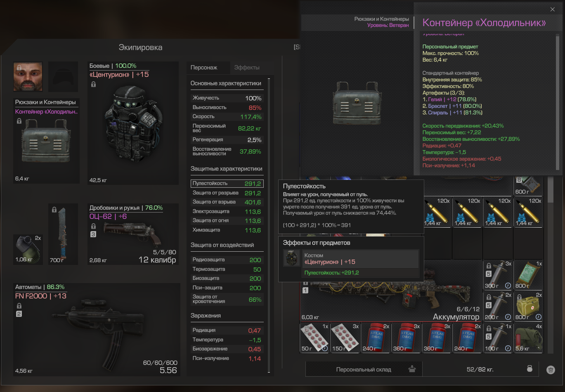
Task: Click the Браслет +11 artifact line
Action: click(x=452, y=106)
